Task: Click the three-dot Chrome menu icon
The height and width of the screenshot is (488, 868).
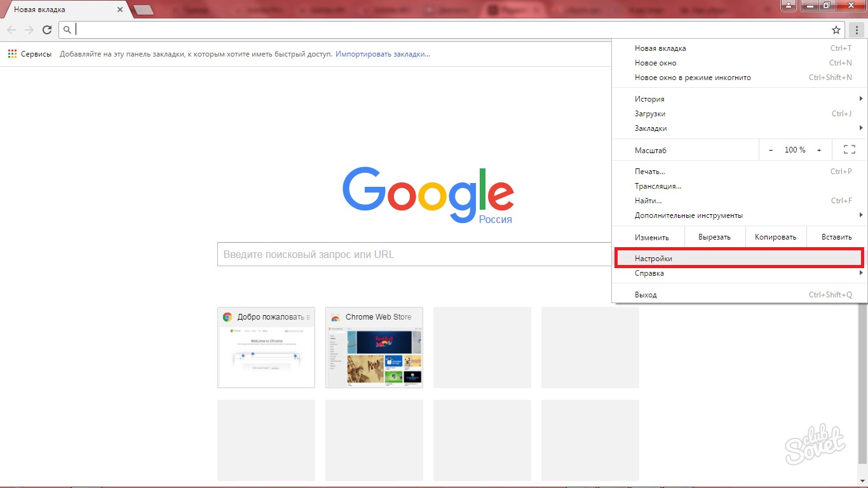Action: coord(856,30)
